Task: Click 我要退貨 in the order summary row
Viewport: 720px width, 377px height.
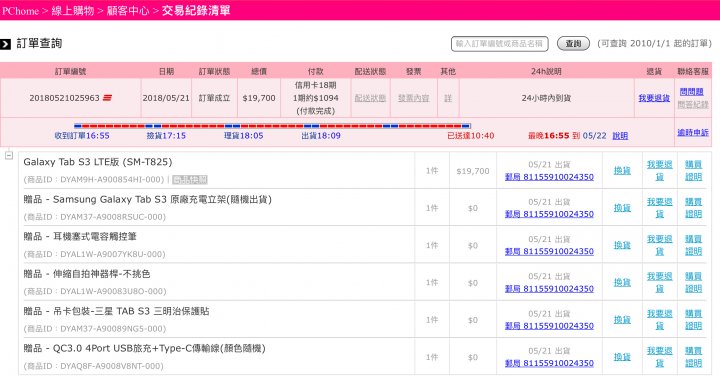Action: pyautogui.click(x=654, y=98)
